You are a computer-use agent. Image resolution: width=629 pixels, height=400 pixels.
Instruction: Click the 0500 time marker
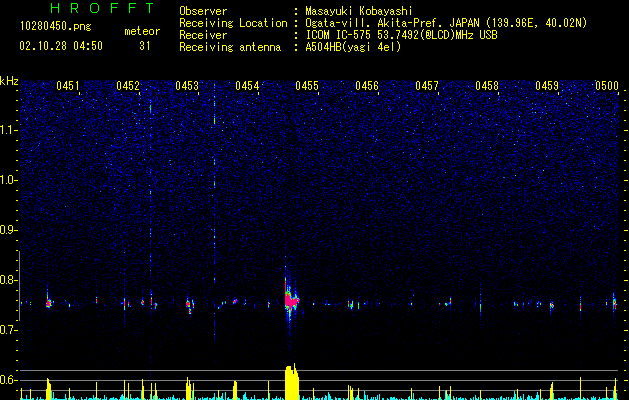point(607,85)
